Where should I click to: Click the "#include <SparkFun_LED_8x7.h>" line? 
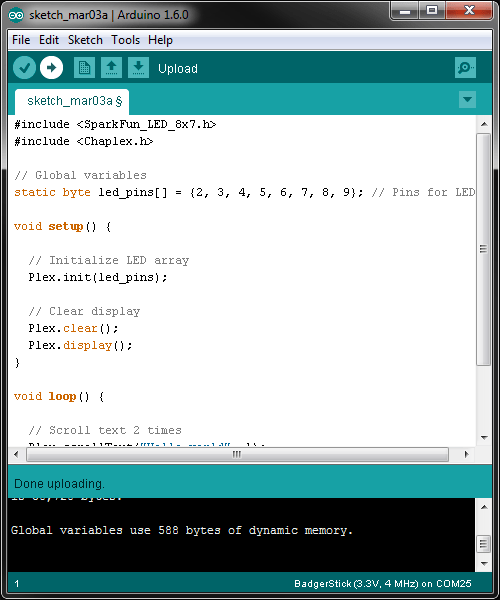(x=115, y=124)
